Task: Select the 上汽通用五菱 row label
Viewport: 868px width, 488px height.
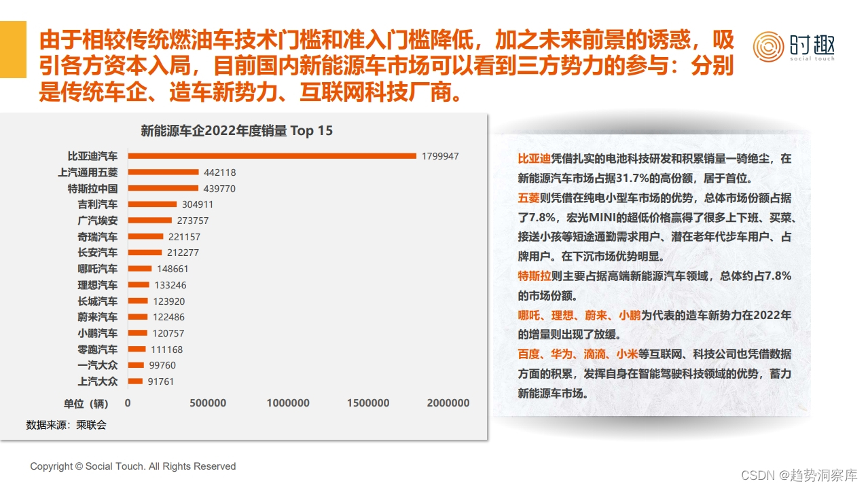Action: (88, 172)
